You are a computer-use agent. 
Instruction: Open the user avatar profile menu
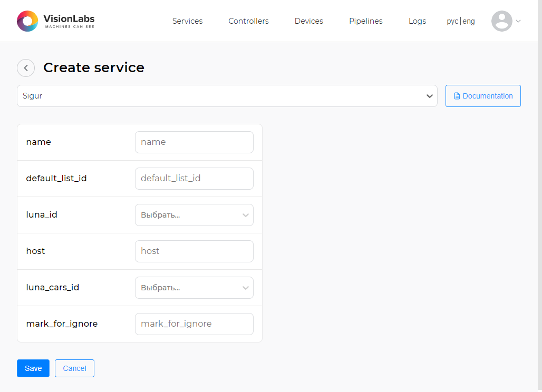[501, 21]
